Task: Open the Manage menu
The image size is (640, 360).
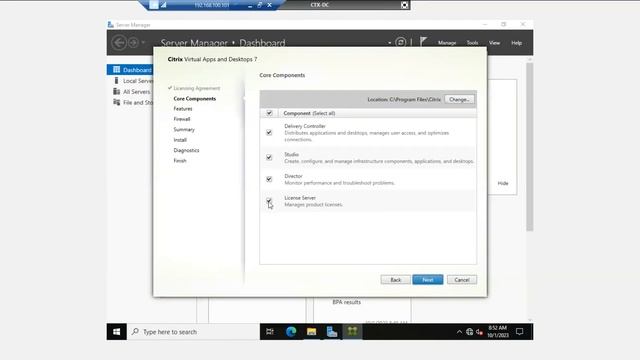Action: 447,42
